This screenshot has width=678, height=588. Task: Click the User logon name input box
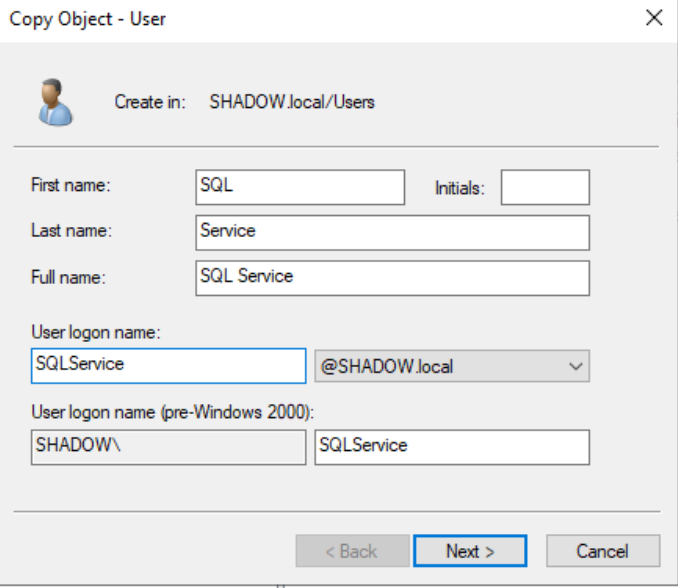[168, 366]
